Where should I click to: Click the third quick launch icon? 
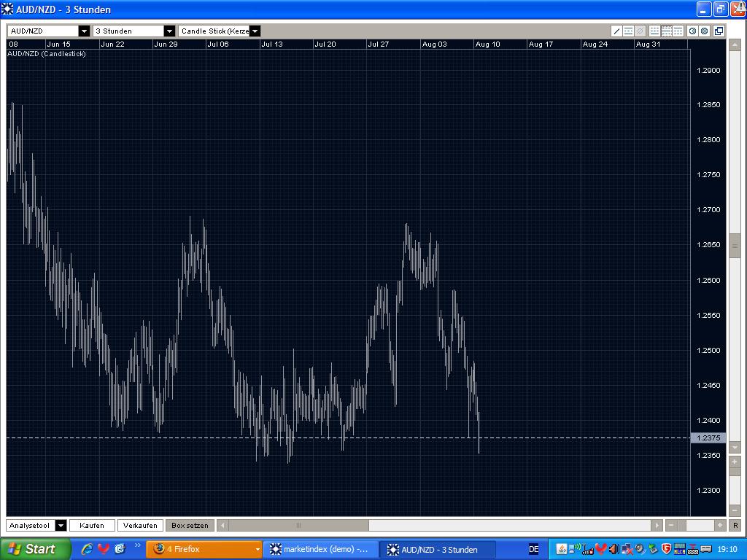[x=120, y=549]
